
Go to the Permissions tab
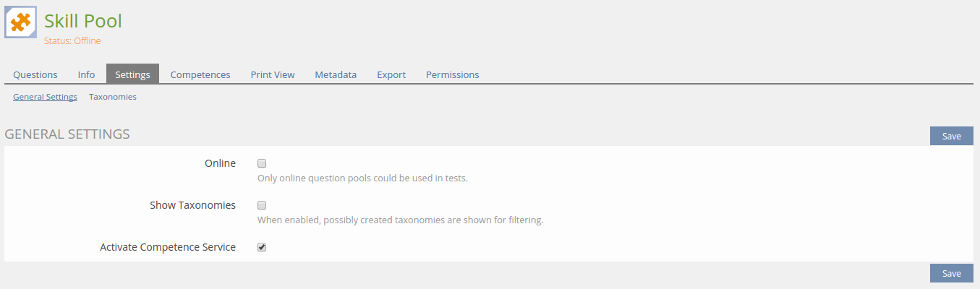[x=452, y=74]
